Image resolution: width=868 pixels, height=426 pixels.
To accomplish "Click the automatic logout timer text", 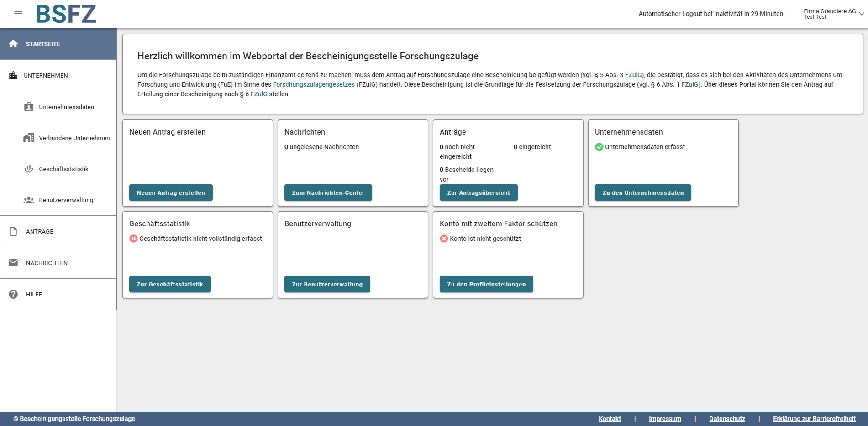I will pos(711,14).
